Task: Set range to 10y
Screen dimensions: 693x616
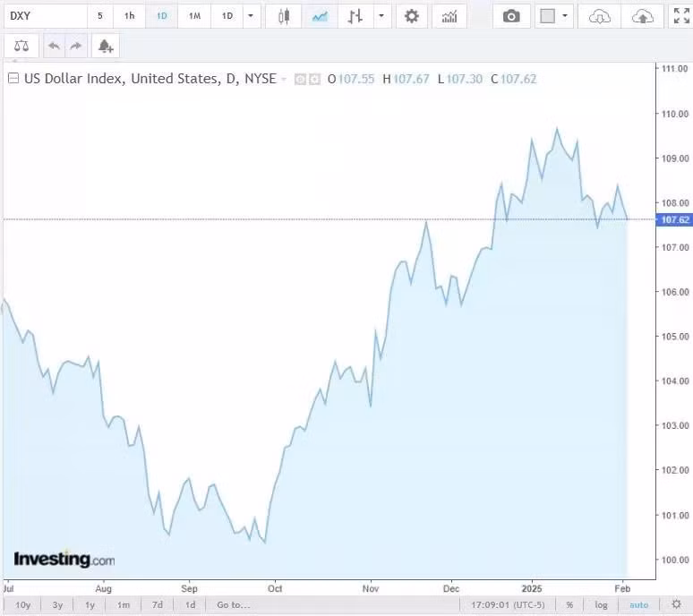Action: pyautogui.click(x=22, y=605)
